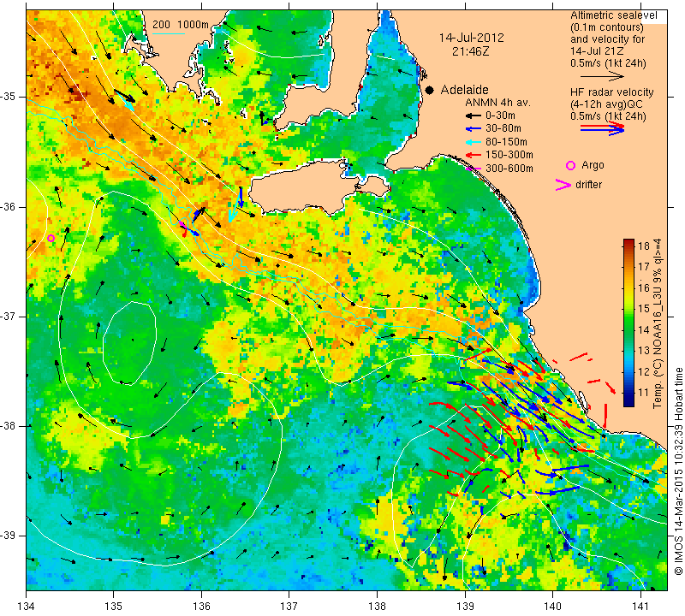Click the 141 longitude axis label
This screenshot has width=685, height=616.
pyautogui.click(x=640, y=607)
